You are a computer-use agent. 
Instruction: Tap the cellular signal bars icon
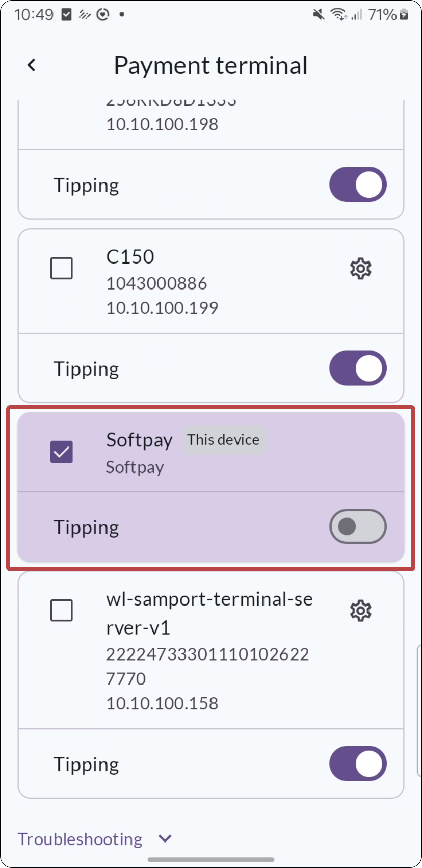pos(357,15)
